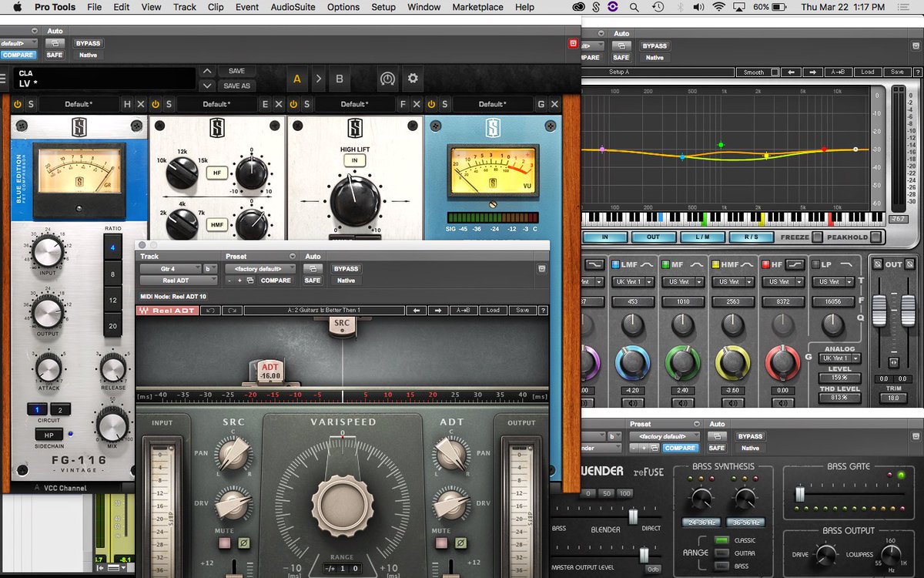Toggle SRC phase invert button
Screen dimensions: 924x578
244,543
